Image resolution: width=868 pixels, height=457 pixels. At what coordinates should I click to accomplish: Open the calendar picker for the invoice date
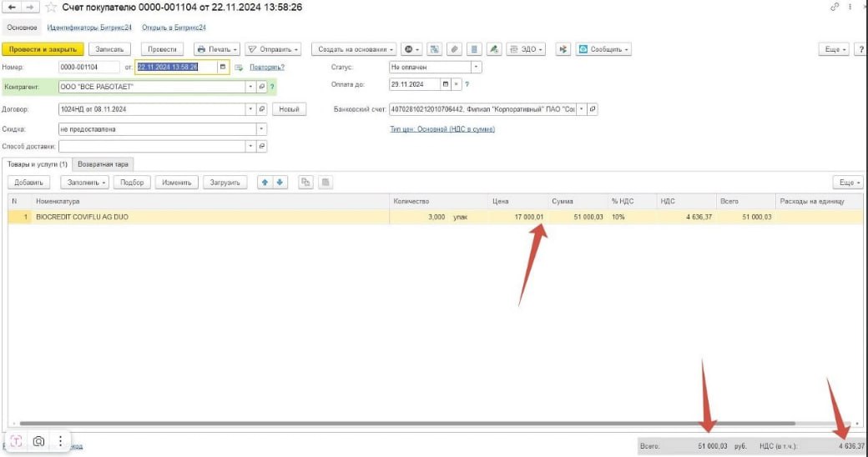tap(223, 67)
